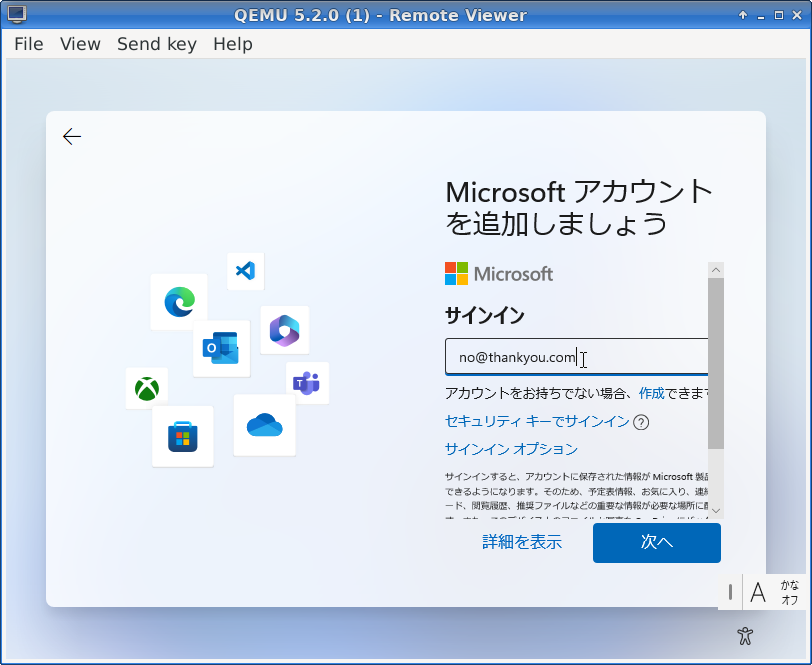Click the security key help question mark

coord(641,422)
